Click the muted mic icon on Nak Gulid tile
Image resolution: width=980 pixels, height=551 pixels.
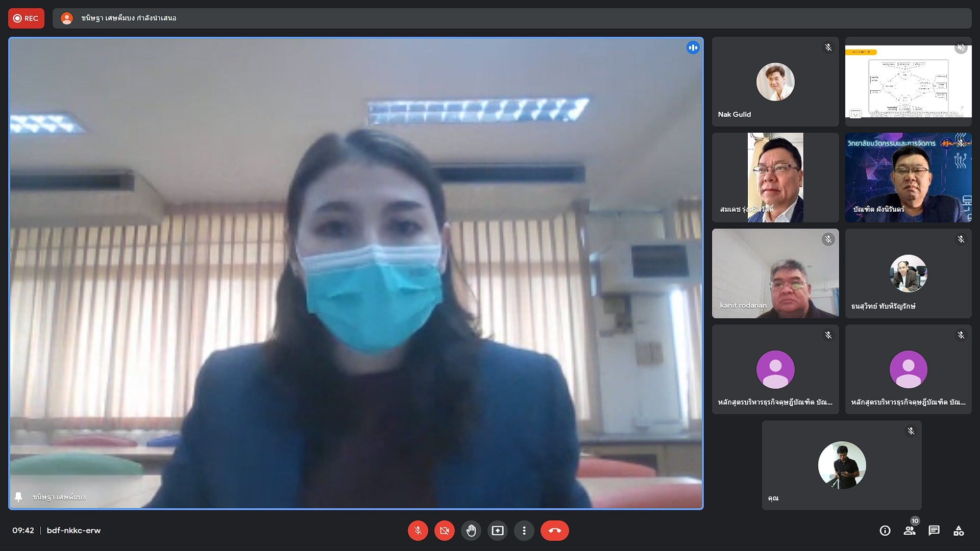[828, 47]
